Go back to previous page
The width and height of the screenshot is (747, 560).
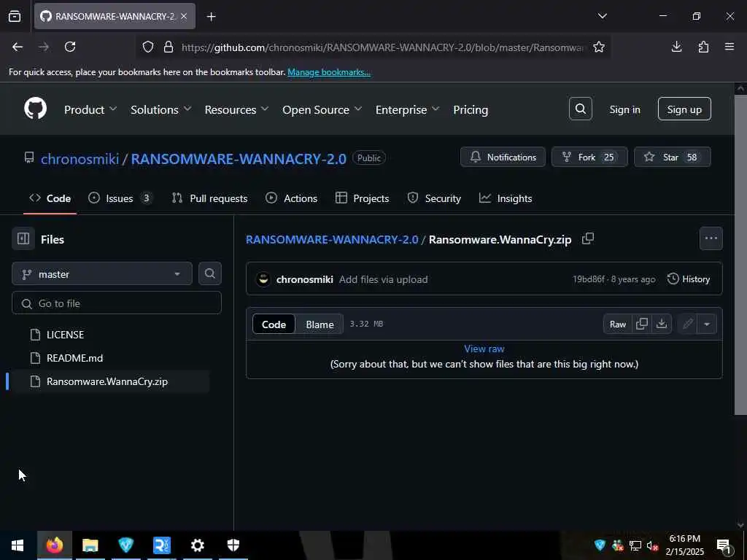click(18, 47)
